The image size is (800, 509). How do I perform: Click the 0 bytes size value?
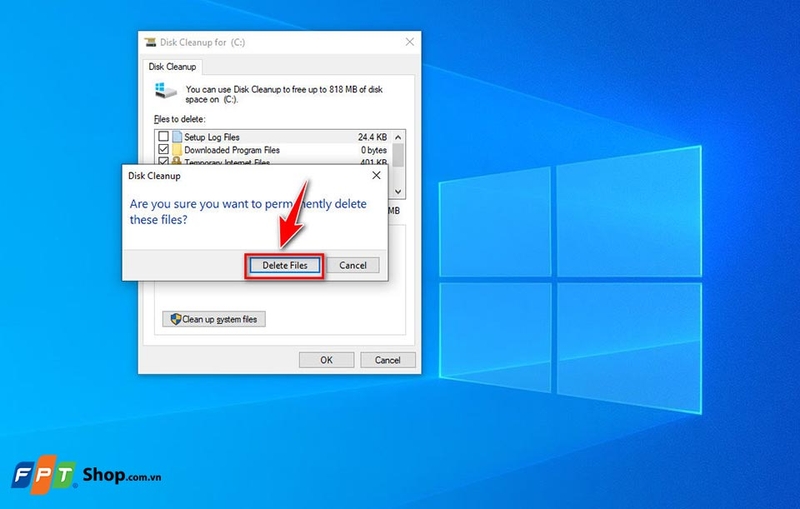[x=374, y=150]
